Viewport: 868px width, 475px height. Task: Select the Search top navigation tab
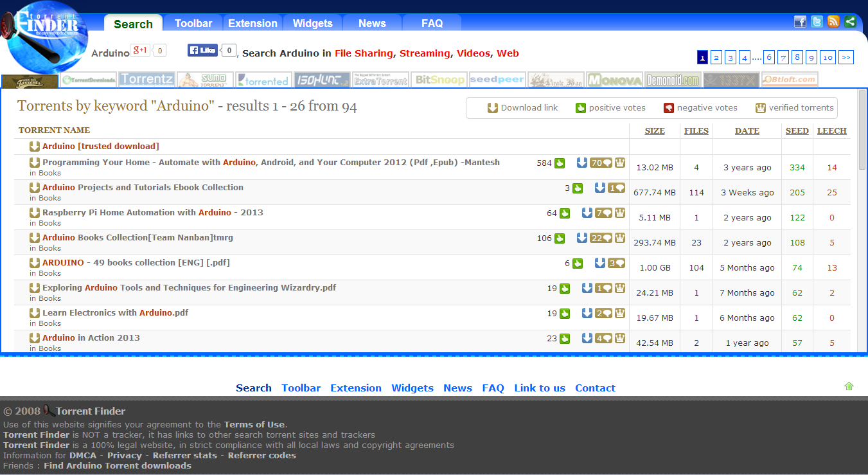point(133,24)
